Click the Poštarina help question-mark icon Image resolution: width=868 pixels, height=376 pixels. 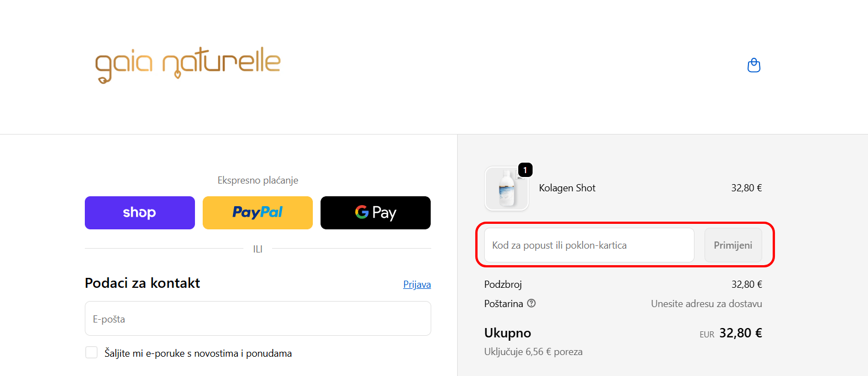click(x=531, y=303)
